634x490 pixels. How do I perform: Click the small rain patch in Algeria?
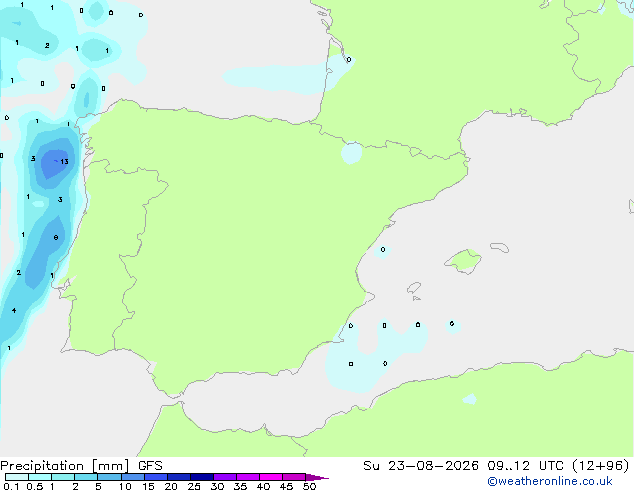click(470, 399)
